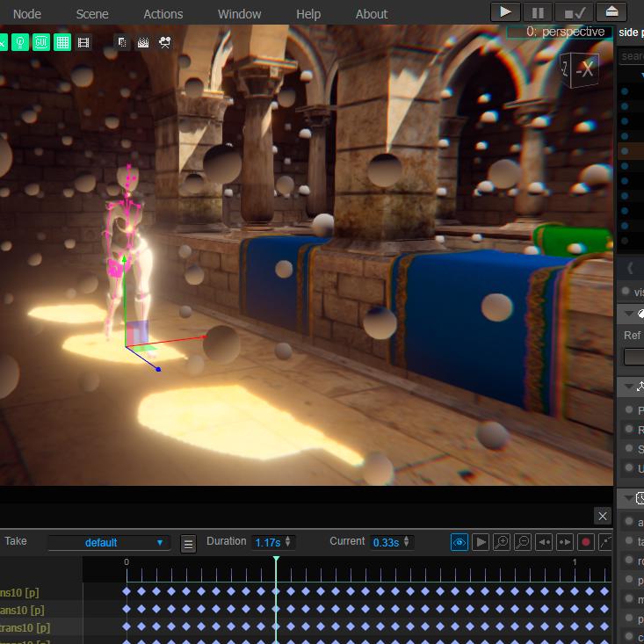Image resolution: width=644 pixels, height=644 pixels.
Task: Pause the running scene
Action: coord(538,12)
